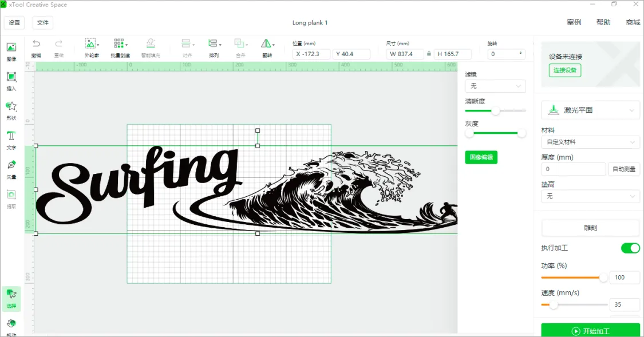Open the 案例 (examples) menu
This screenshot has width=644, height=337.
click(574, 22)
